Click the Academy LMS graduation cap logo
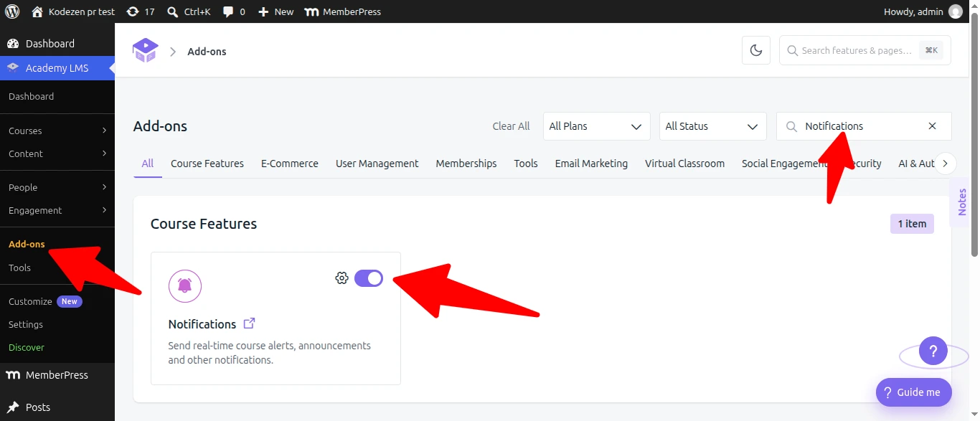980x421 pixels. point(145,50)
